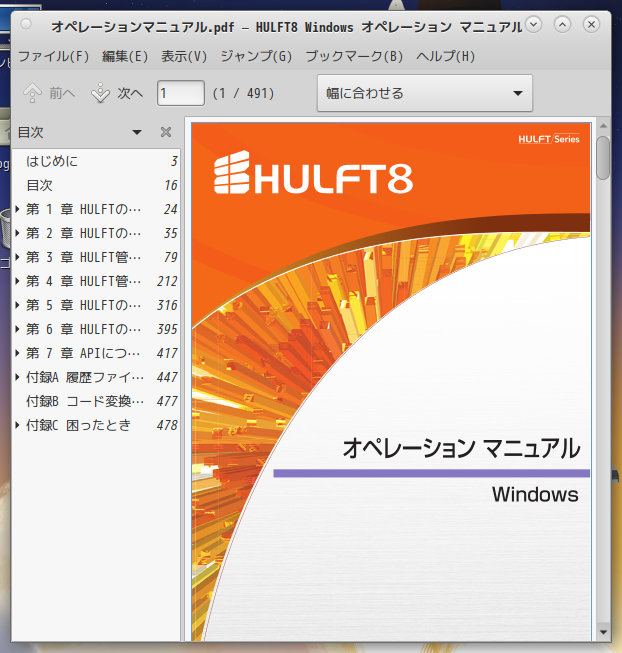Screen dimensions: 622x653
Task: Maximize the PDF viewer window
Action: click(562, 25)
